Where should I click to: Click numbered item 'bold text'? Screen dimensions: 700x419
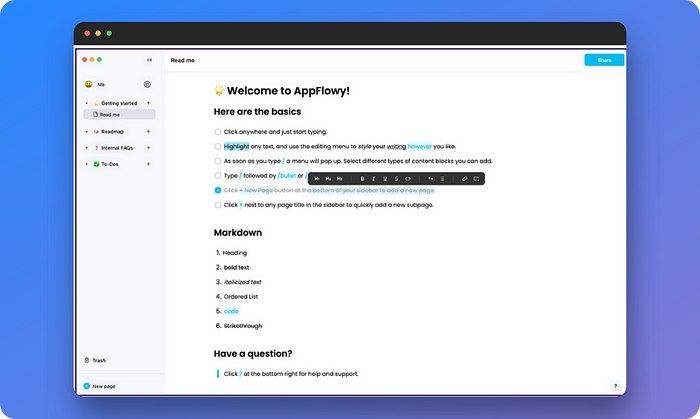click(x=237, y=267)
